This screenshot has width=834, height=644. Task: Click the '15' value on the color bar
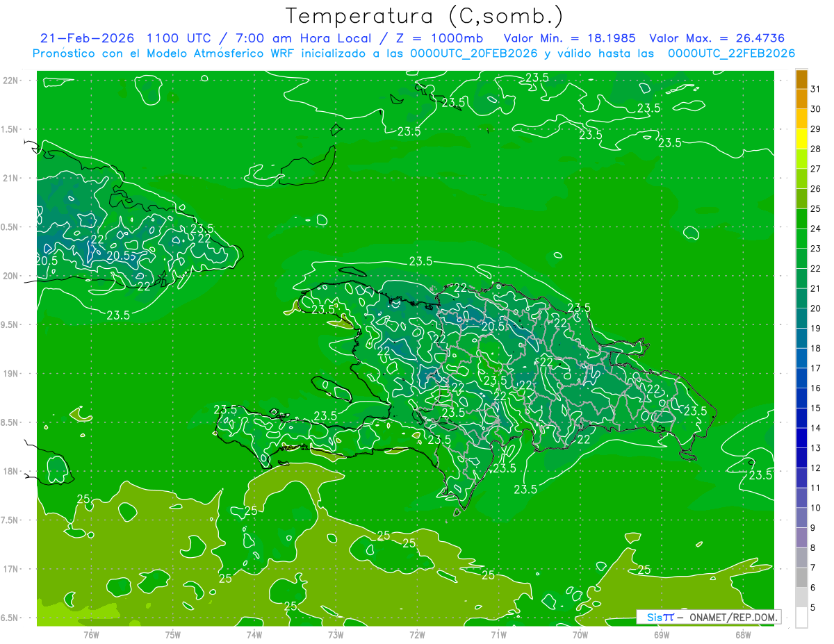click(815, 408)
